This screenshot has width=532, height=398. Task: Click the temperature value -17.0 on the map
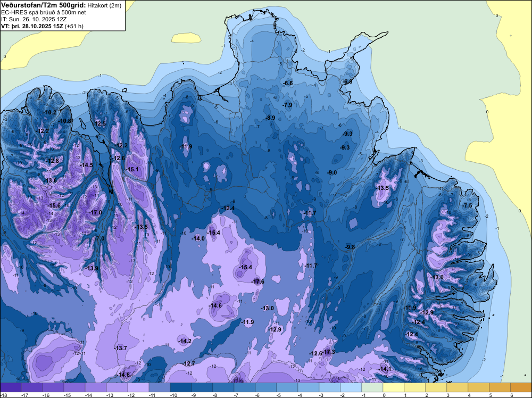[95, 212]
